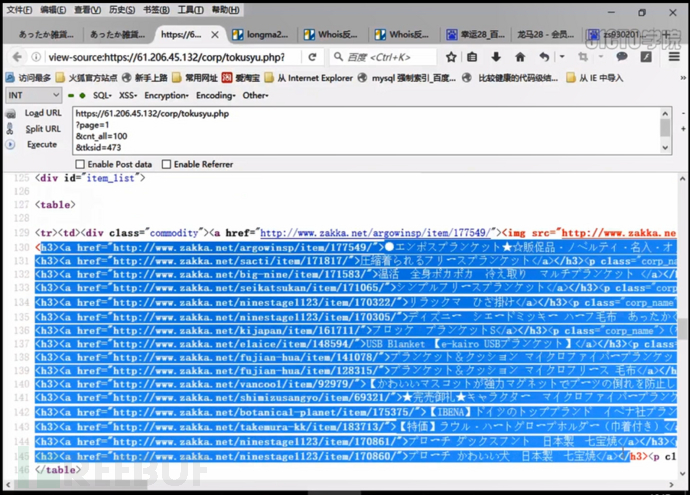Open the 编辑(E) menu
This screenshot has width=690, height=495.
(x=53, y=10)
